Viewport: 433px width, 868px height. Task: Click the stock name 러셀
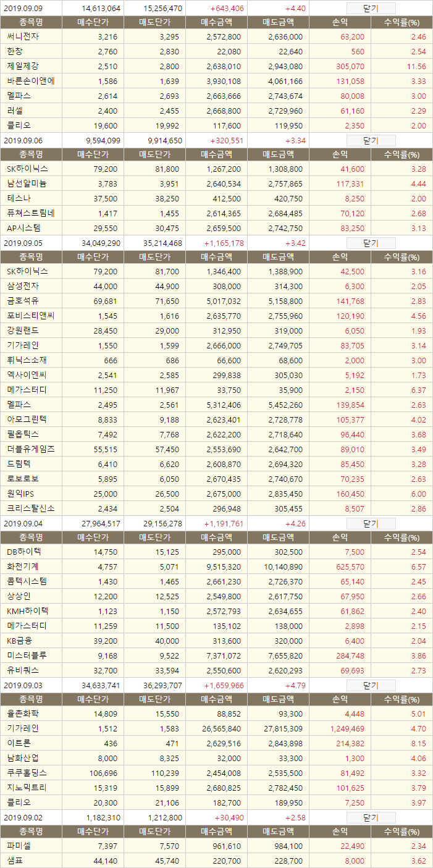click(x=15, y=111)
